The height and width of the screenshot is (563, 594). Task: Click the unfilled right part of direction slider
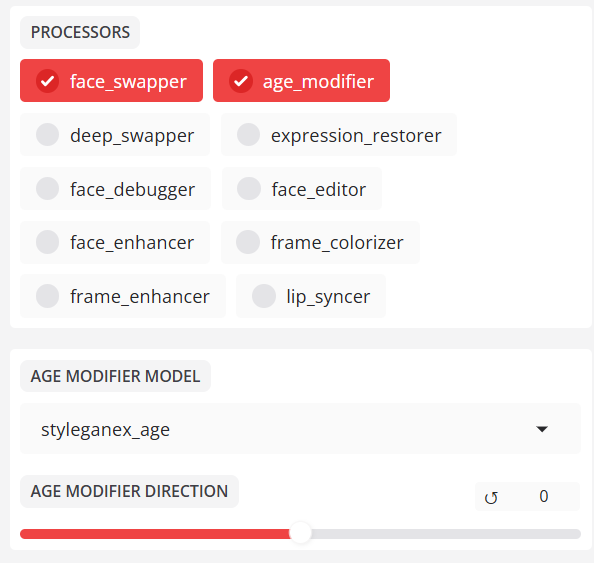pyautogui.click(x=446, y=534)
